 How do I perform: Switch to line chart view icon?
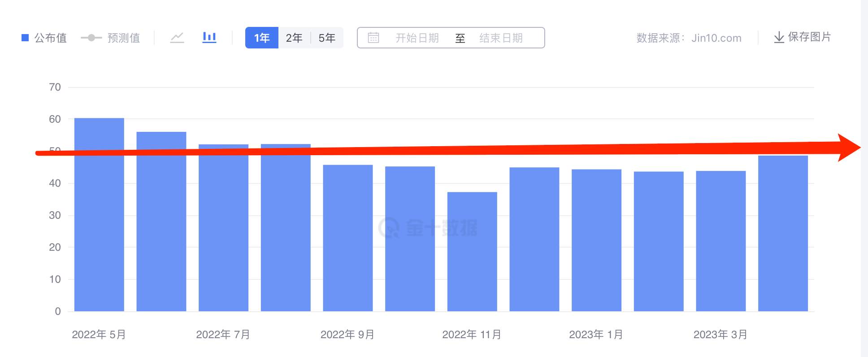point(177,38)
